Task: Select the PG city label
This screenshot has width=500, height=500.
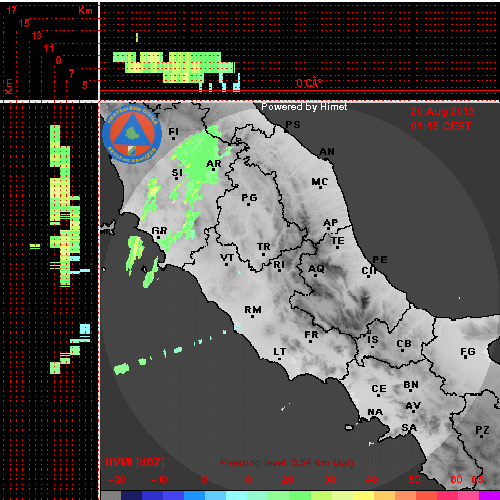Action: 249,198
